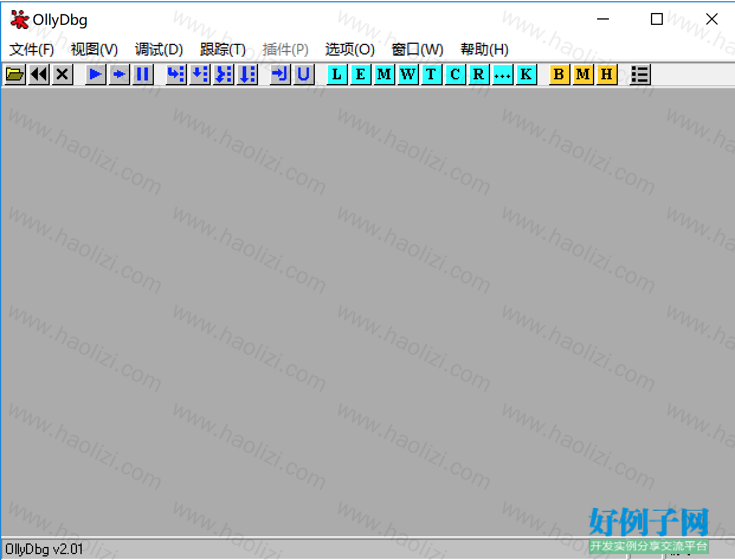735x560 pixels.
Task: Open Options via list icon in toolbar
Action: tap(640, 75)
